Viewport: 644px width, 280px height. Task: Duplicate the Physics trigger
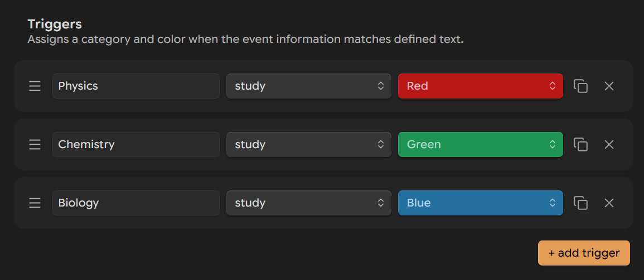click(580, 86)
